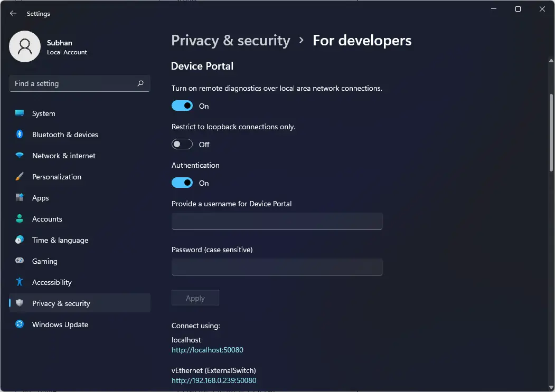Click the Windows Update sync icon
The image size is (555, 392).
pyautogui.click(x=20, y=324)
